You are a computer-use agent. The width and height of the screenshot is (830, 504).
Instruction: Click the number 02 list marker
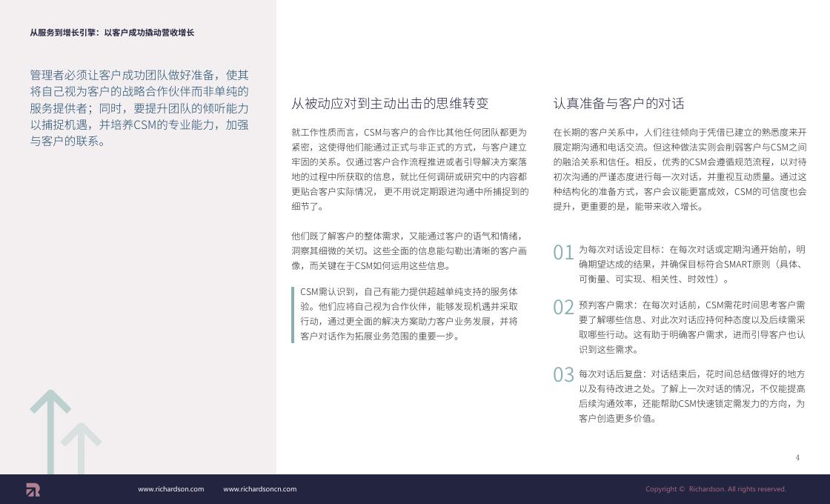(x=563, y=308)
